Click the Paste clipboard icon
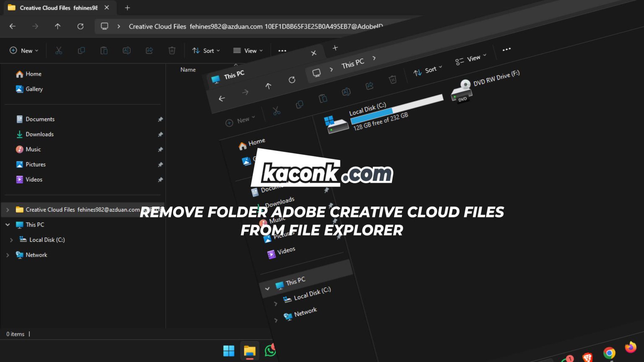 (x=104, y=51)
